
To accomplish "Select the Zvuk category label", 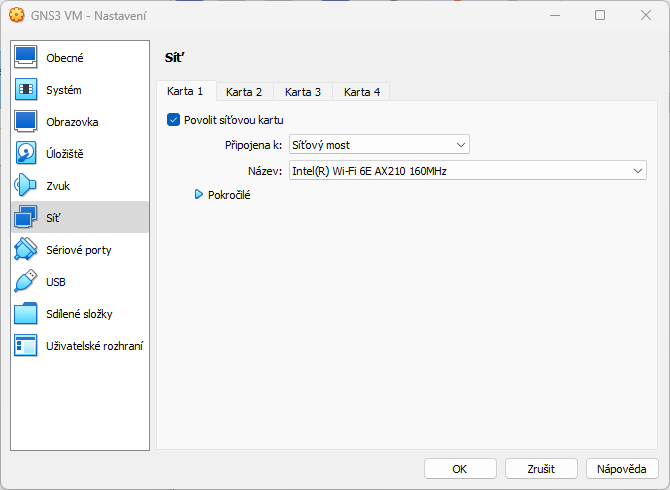I will (58, 186).
